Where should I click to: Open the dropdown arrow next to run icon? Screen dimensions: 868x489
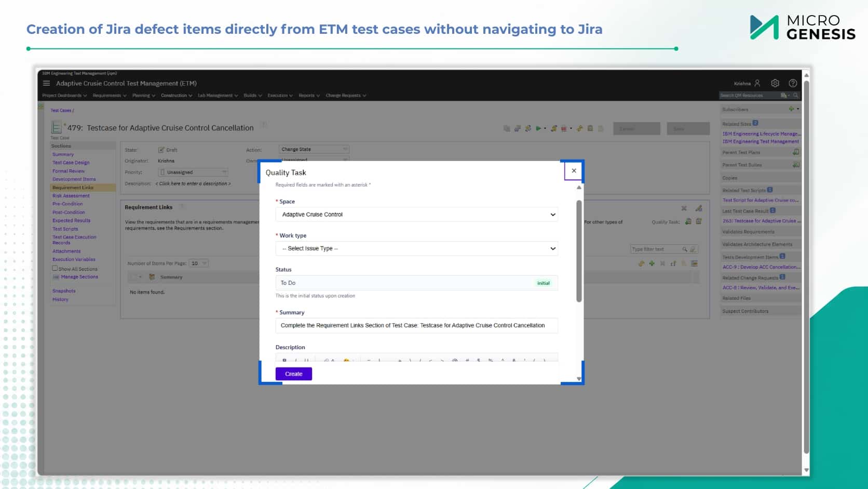click(545, 128)
